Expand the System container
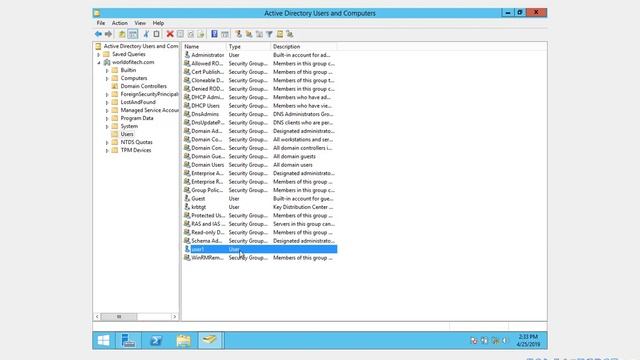This screenshot has height=360, width=640. [x=107, y=127]
